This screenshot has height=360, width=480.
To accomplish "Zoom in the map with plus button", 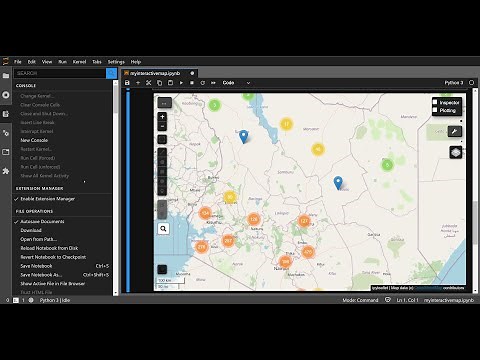I will point(162,117).
